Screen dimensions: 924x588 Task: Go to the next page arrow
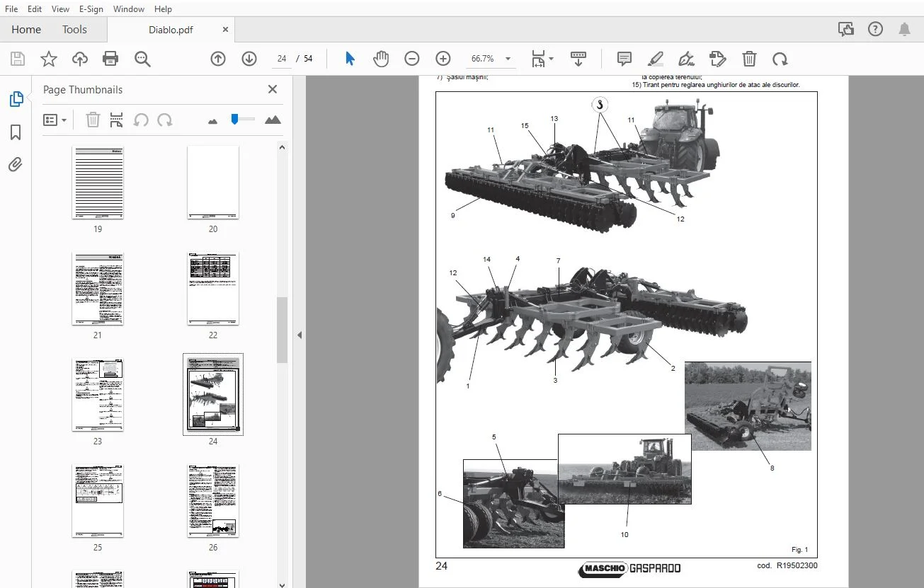249,59
